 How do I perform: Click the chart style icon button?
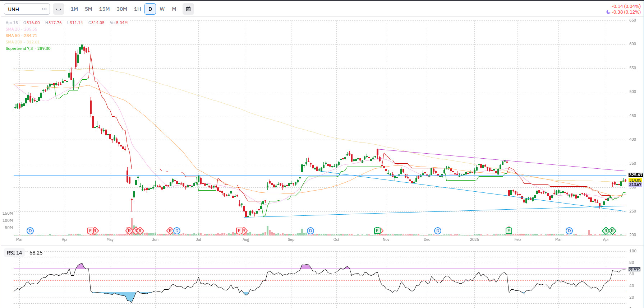[59, 9]
